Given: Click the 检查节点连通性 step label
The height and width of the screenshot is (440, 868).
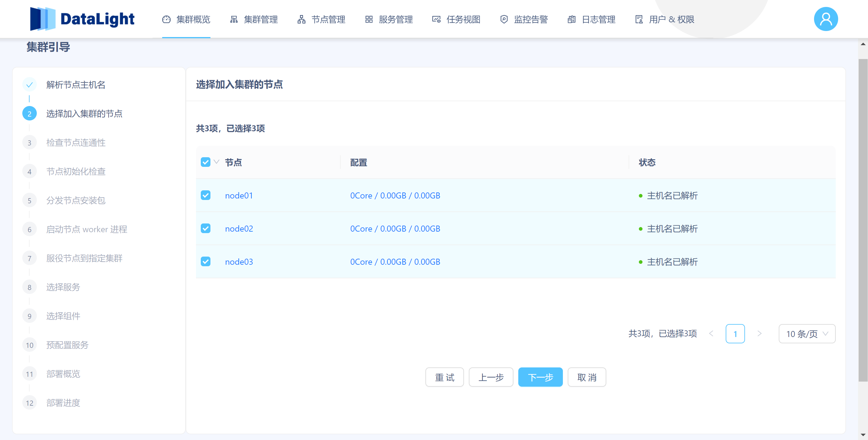Looking at the screenshot, I should [x=76, y=142].
